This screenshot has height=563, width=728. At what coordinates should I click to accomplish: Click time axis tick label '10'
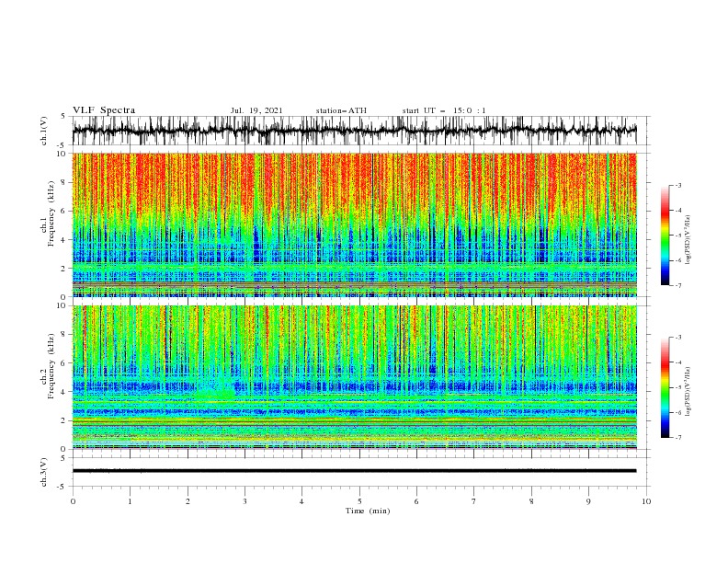pos(646,501)
